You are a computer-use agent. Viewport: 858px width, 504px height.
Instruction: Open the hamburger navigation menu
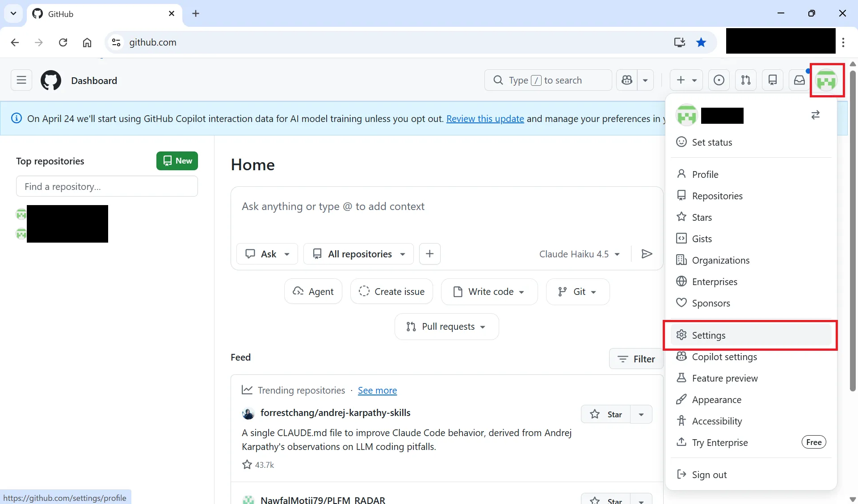(x=21, y=80)
